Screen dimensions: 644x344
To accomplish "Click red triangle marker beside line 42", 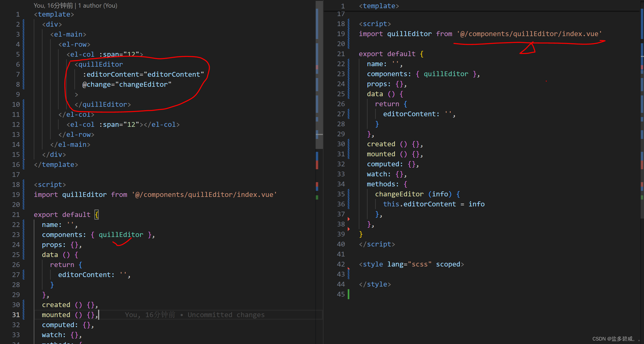I will pyautogui.click(x=349, y=268).
